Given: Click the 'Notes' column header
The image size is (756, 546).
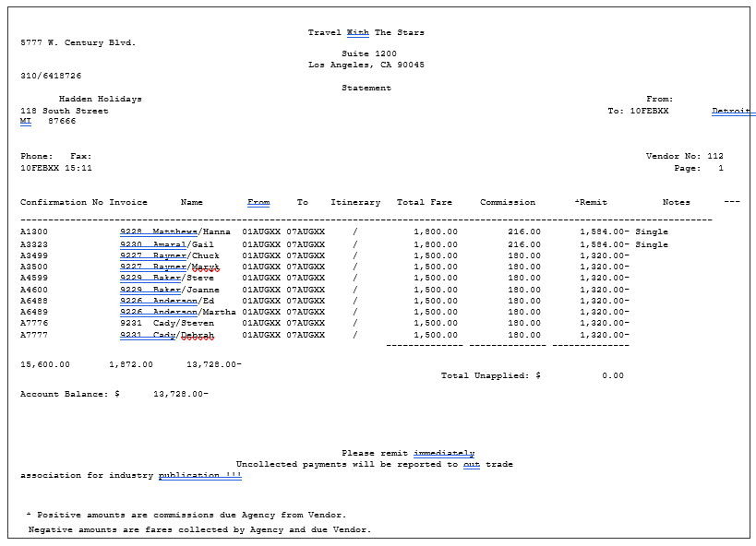Looking at the screenshot, I should click(x=677, y=202).
